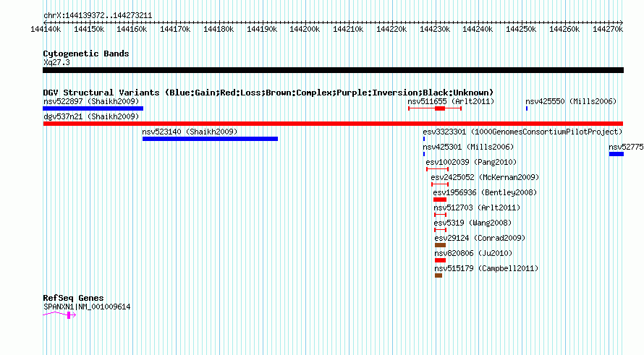
Task: Click the 144230k ruler position
Action: 435,29
